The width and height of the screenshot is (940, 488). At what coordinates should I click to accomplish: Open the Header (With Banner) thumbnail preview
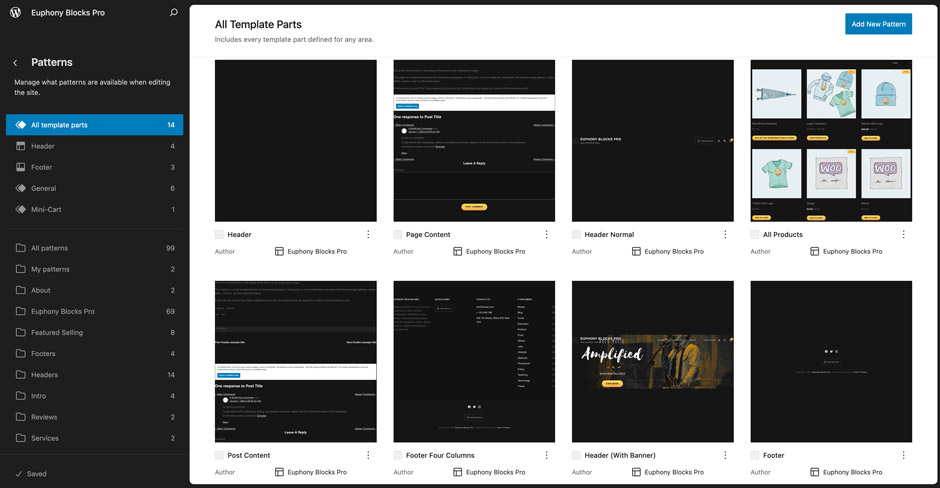[653, 361]
